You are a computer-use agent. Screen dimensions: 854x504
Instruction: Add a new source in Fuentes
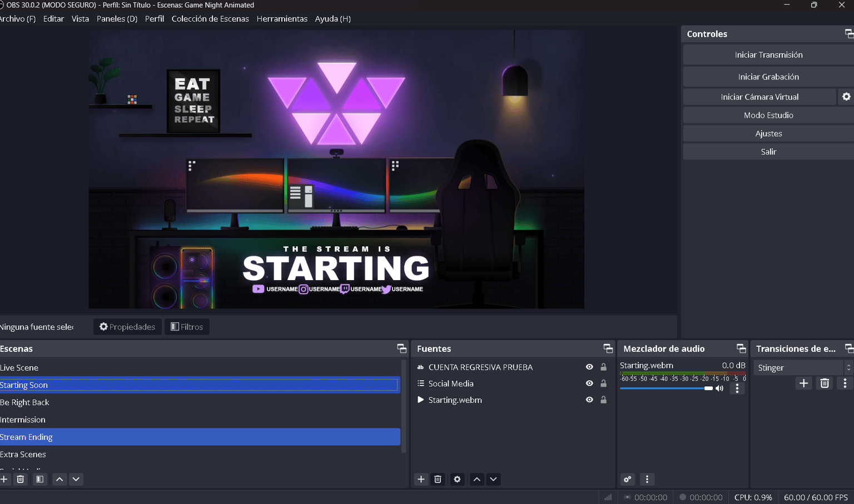(x=421, y=479)
